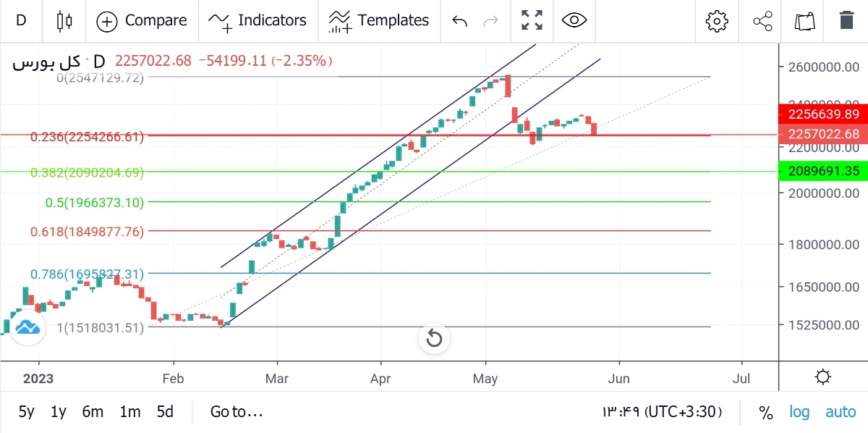Viewport: 868px width, 433px height.
Task: Select the candlestick chart type icon
Action: coord(64,20)
